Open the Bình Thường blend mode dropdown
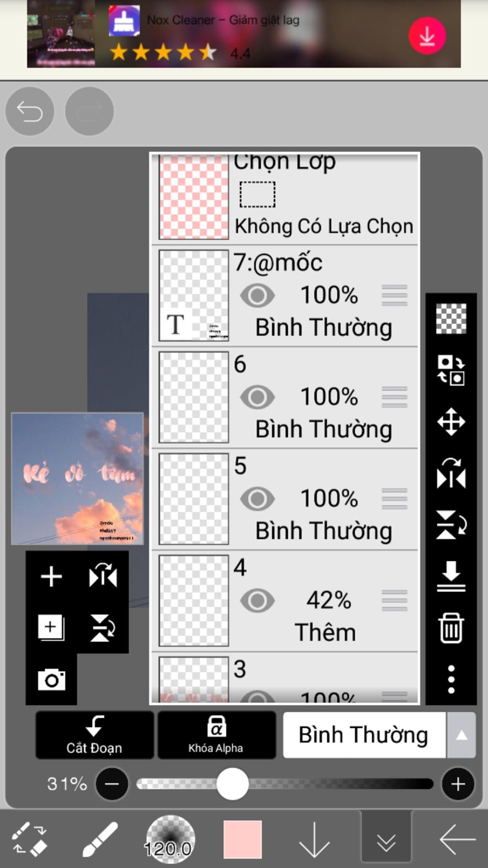 click(x=364, y=735)
